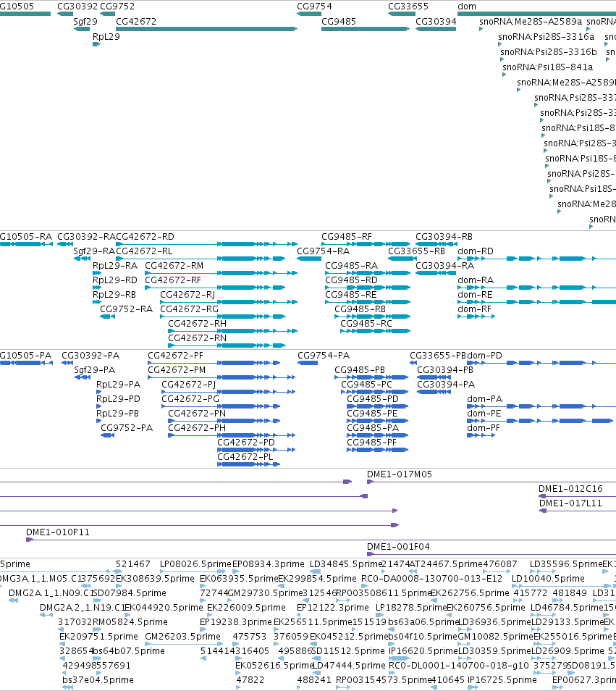Click the CG42672-PD protein label
The width and height of the screenshot is (616, 691).
(246, 443)
